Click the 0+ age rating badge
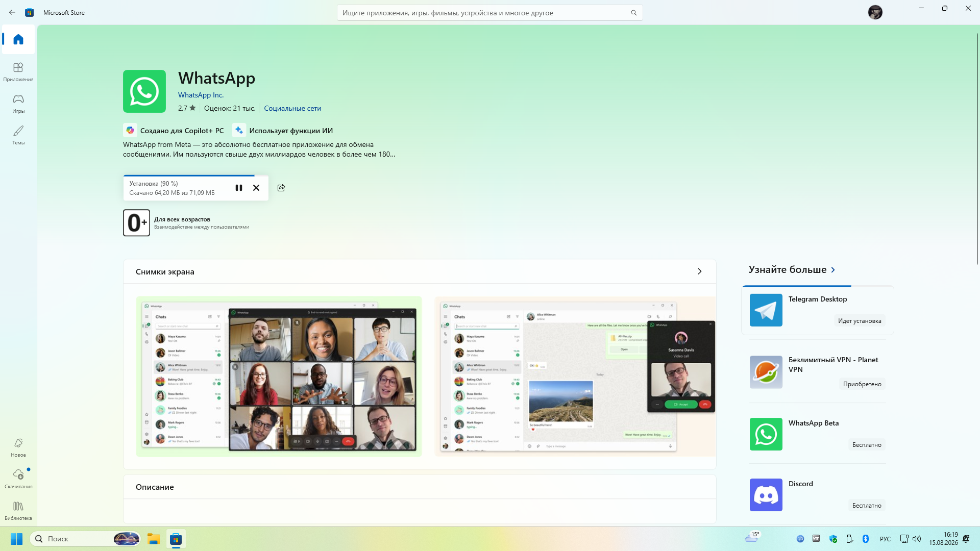The height and width of the screenshot is (551, 980). 136,222
